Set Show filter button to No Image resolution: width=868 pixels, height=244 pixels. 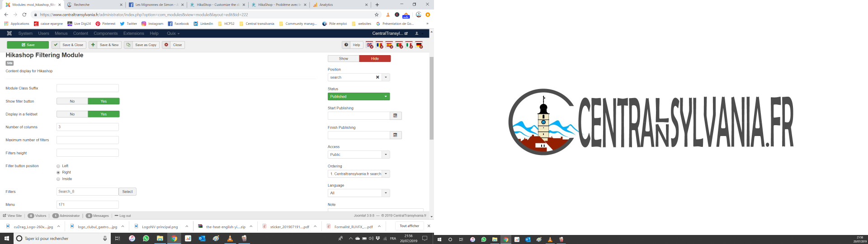point(72,101)
